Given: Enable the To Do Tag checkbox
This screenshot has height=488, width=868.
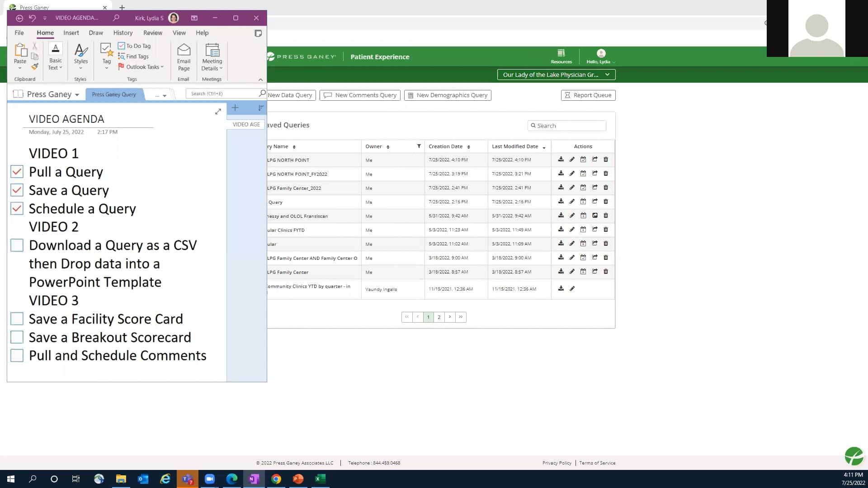Looking at the screenshot, I should click(x=121, y=46).
